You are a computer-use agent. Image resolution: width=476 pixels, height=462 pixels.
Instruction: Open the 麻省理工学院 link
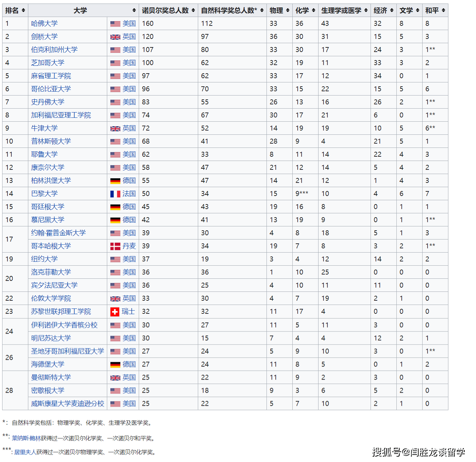click(x=51, y=76)
